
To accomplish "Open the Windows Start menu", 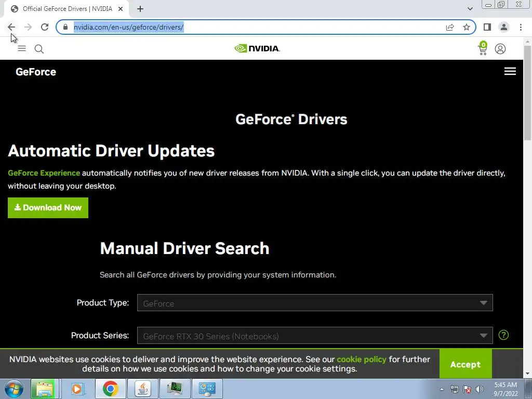I will point(14,389).
